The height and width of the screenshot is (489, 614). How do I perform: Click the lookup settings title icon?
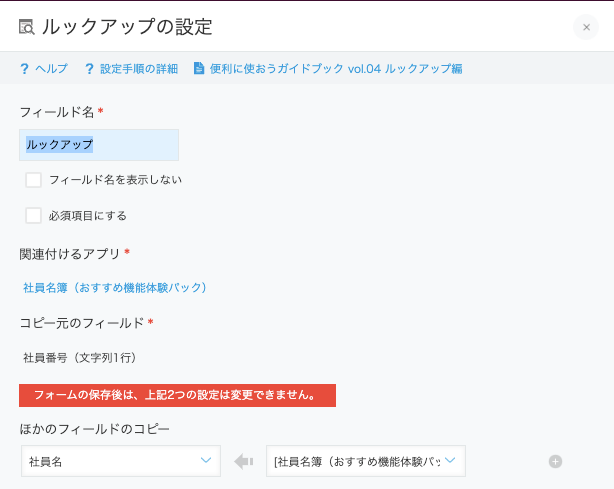coord(27,27)
